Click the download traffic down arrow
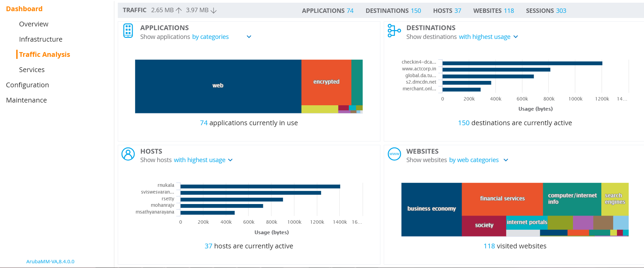 point(214,10)
